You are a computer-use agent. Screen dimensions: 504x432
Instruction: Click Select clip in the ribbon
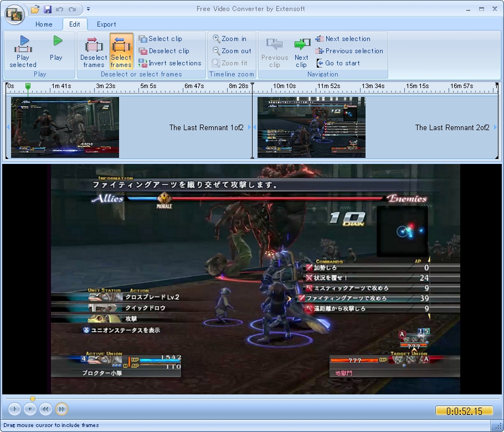coord(161,39)
